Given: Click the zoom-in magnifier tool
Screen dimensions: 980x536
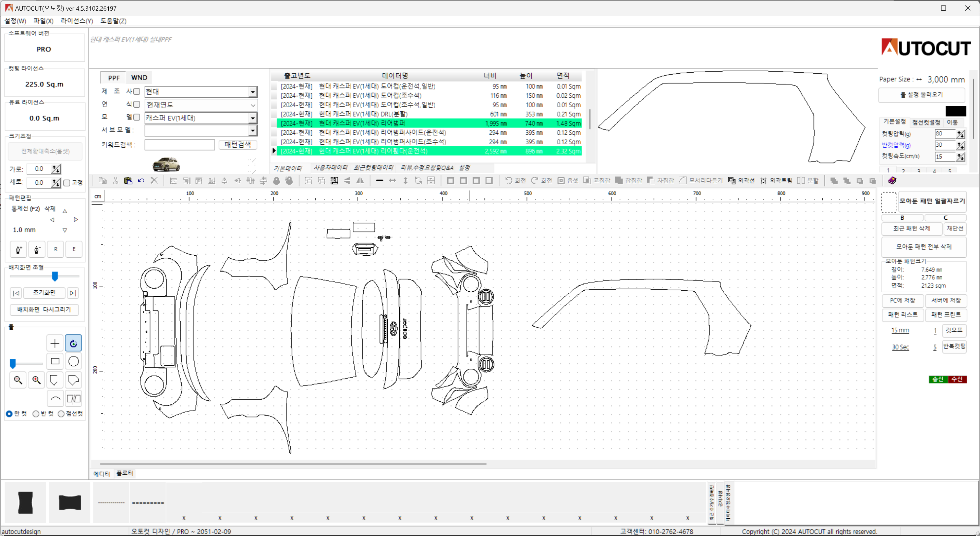Looking at the screenshot, I should point(36,380).
